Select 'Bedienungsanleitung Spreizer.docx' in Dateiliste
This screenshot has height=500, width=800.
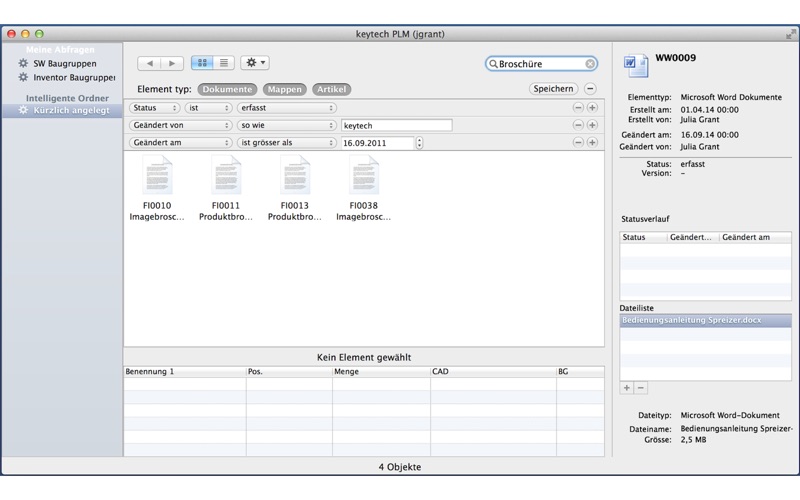coord(706,320)
